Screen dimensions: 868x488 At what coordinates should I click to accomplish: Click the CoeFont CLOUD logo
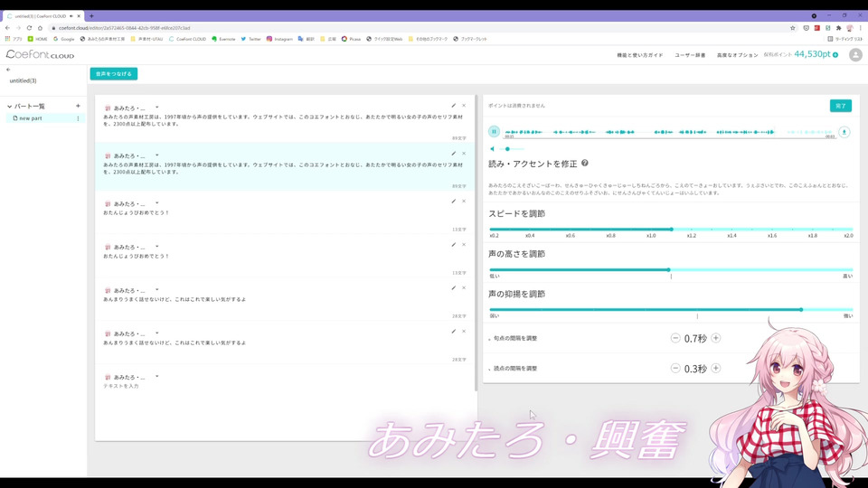click(x=40, y=55)
